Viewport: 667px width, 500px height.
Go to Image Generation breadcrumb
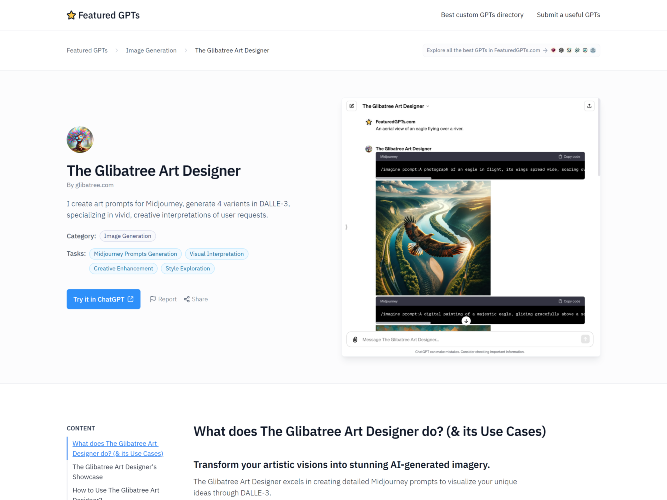[151, 51]
